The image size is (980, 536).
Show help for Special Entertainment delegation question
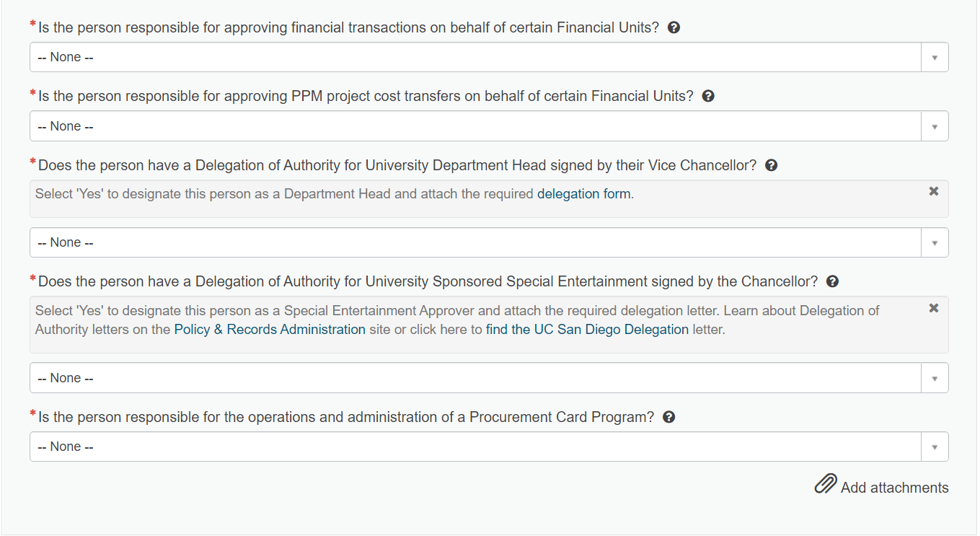click(832, 281)
